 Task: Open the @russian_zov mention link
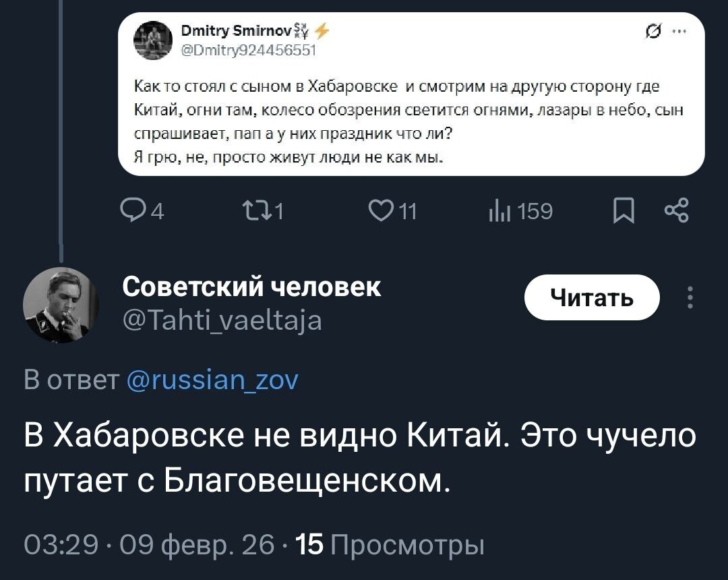click(x=212, y=382)
